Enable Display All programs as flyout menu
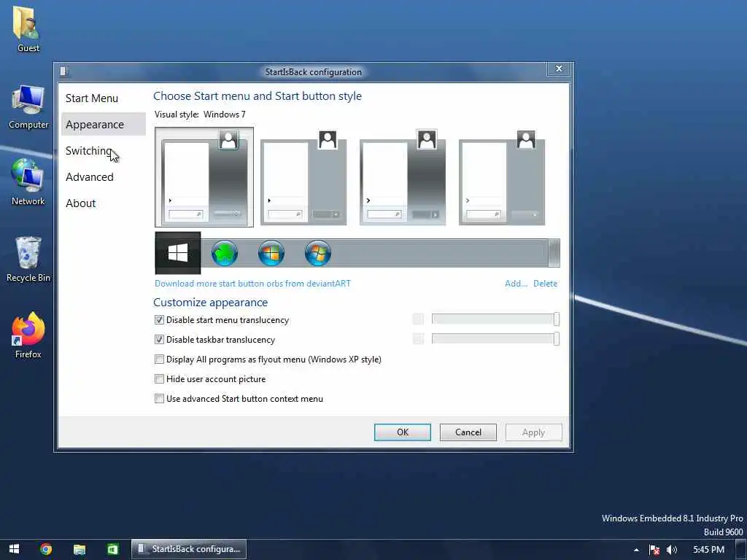The image size is (747, 560). tap(159, 359)
